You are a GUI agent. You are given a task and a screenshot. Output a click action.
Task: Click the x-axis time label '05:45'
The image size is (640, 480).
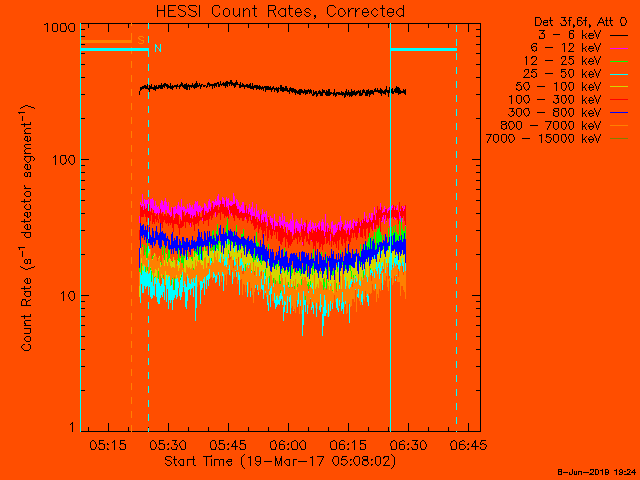point(228,445)
